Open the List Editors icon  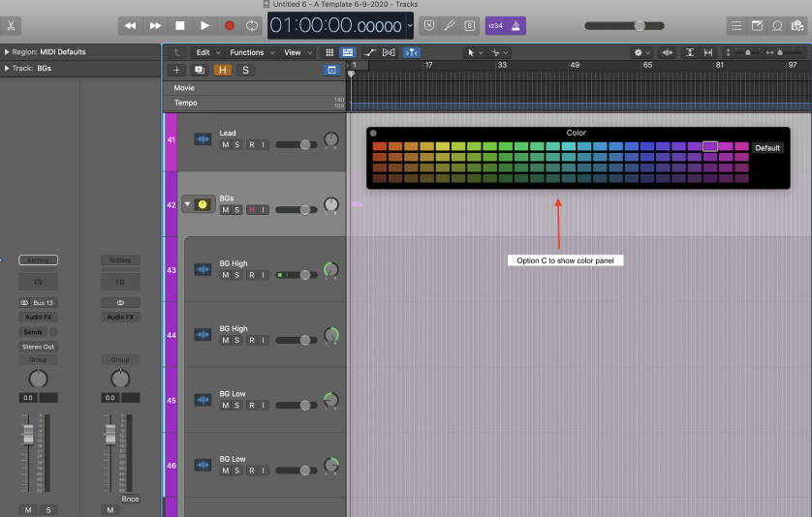tap(736, 25)
